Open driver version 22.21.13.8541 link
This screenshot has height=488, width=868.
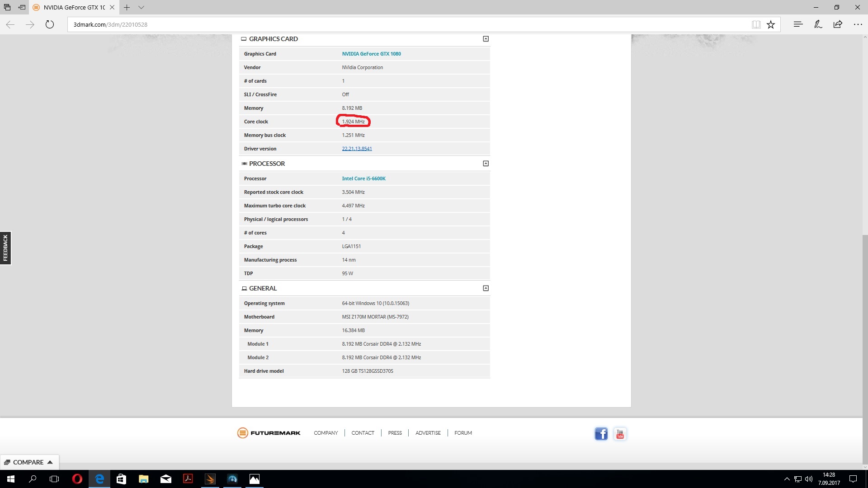[357, 149]
